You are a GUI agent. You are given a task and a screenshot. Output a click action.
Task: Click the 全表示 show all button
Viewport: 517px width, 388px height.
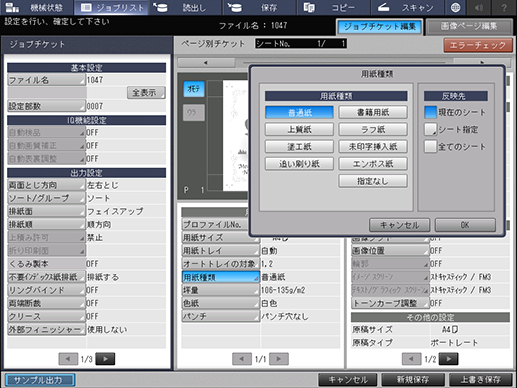146,92
